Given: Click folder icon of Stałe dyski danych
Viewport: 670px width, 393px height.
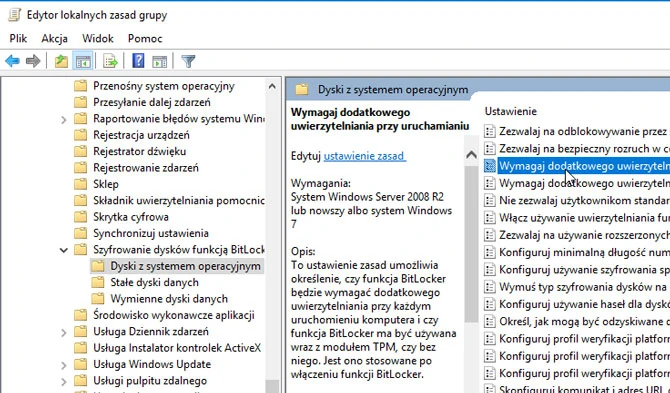Looking at the screenshot, I should tap(98, 282).
